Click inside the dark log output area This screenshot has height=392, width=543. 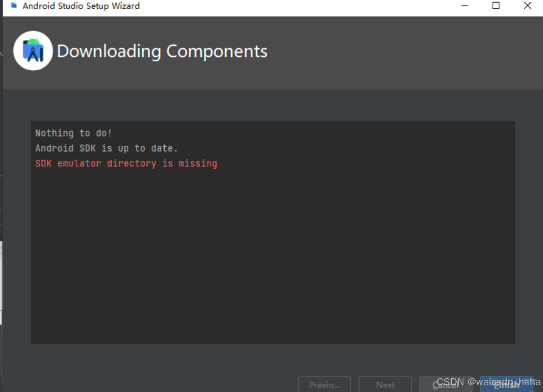pos(273,249)
